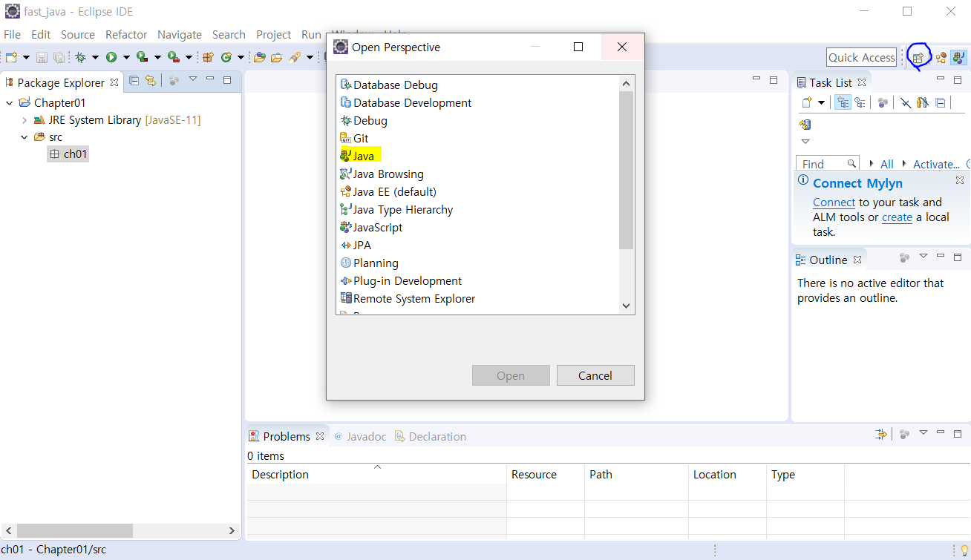Toggle Show Only My Tasks in Task List
The width and height of the screenshot is (971, 560).
tap(923, 102)
